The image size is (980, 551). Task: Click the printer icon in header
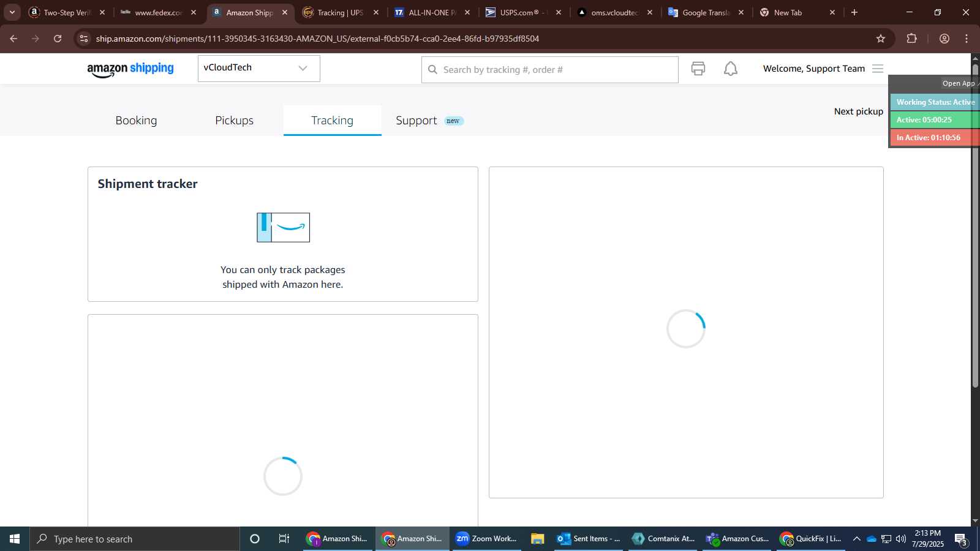(x=698, y=69)
